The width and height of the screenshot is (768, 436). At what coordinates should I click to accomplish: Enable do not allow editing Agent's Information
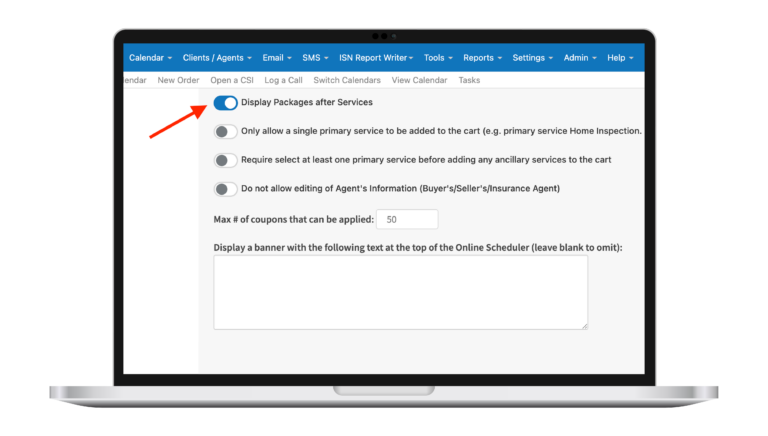[225, 189]
